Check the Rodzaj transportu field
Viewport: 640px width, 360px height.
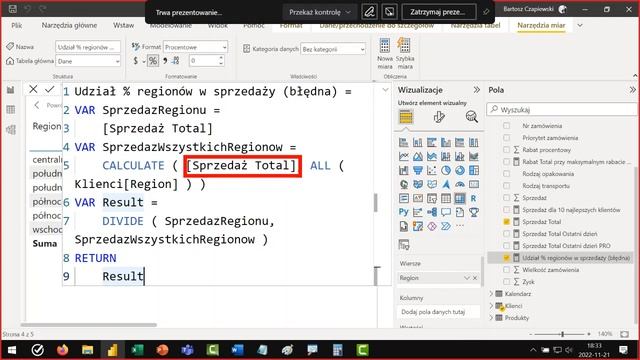[x=507, y=186]
